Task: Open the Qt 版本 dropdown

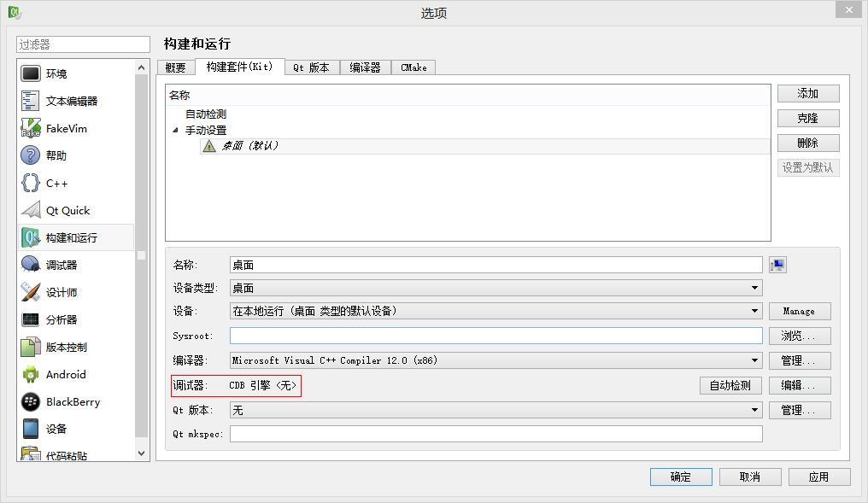Action: 496,410
